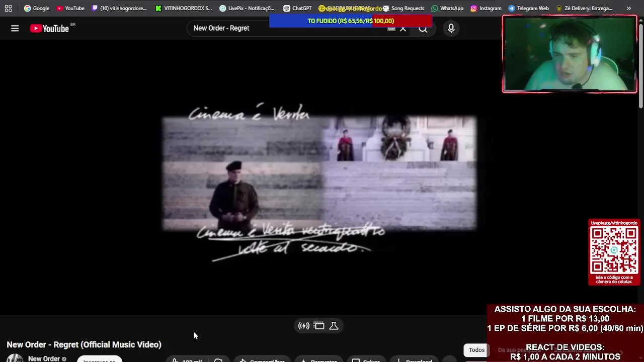Open the WhatsApp bookmark
Screen dimensions: 644x362
point(447,8)
